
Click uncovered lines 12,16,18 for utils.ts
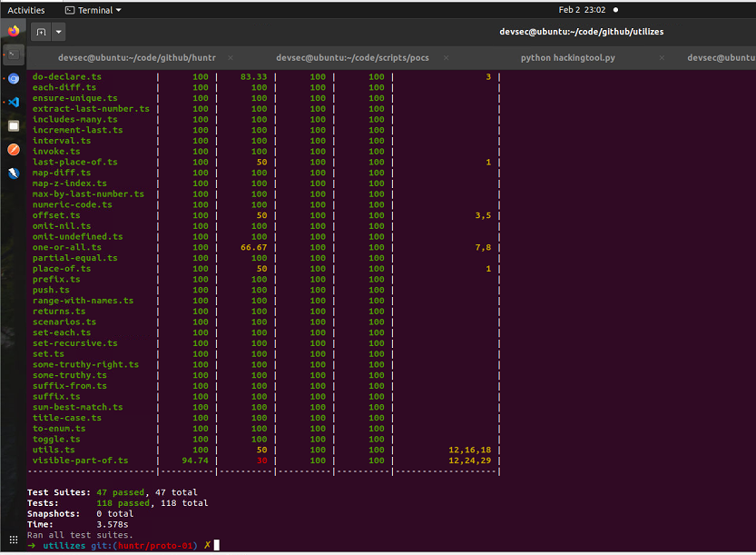469,450
